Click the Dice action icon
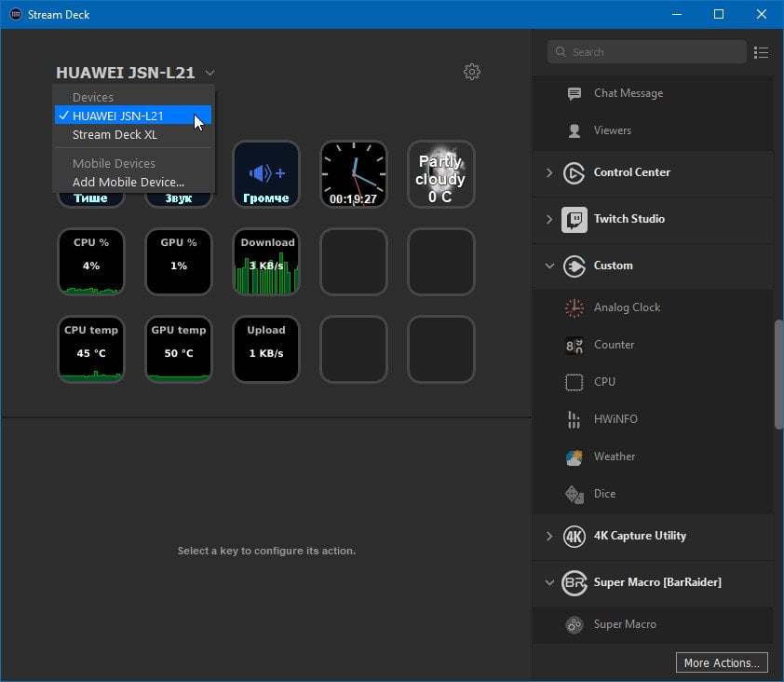The image size is (784, 682). tap(574, 495)
